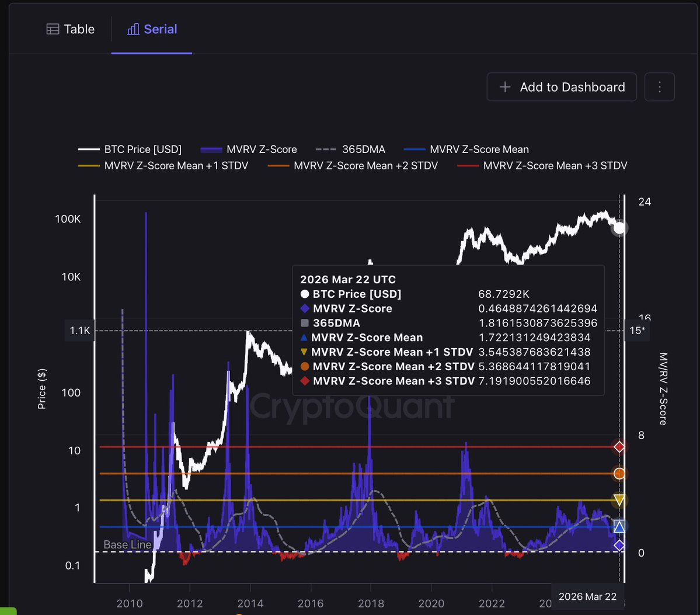
Task: Click the three-dot options menu icon
Action: click(659, 86)
